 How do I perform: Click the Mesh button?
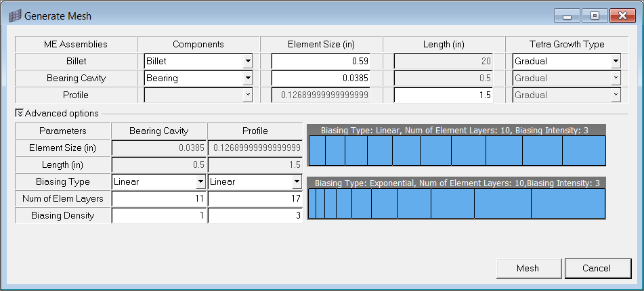click(528, 268)
